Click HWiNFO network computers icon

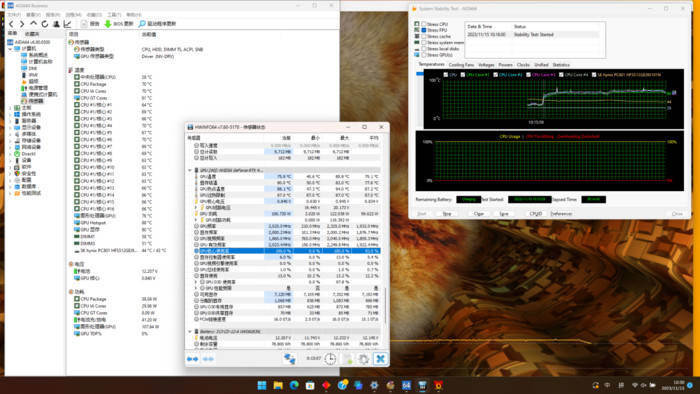pyautogui.click(x=289, y=358)
